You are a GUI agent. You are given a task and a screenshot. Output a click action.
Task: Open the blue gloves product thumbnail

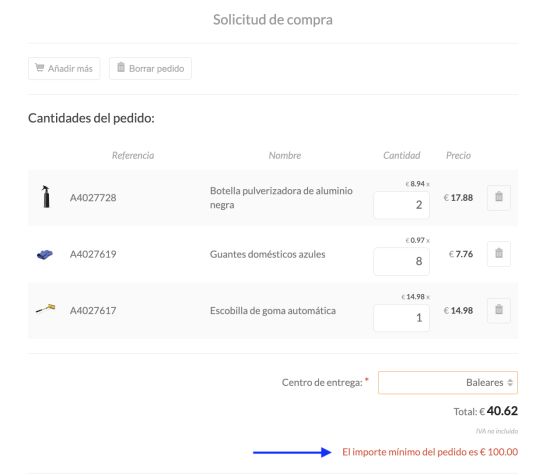click(45, 254)
